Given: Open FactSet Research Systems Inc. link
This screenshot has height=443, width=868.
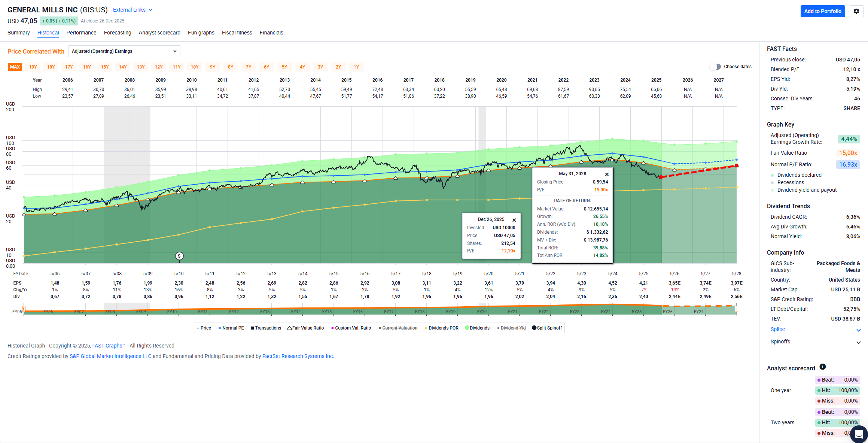Looking at the screenshot, I should 298,356.
